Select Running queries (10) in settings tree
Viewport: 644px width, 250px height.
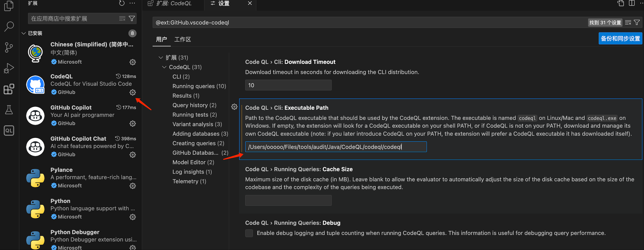199,86
